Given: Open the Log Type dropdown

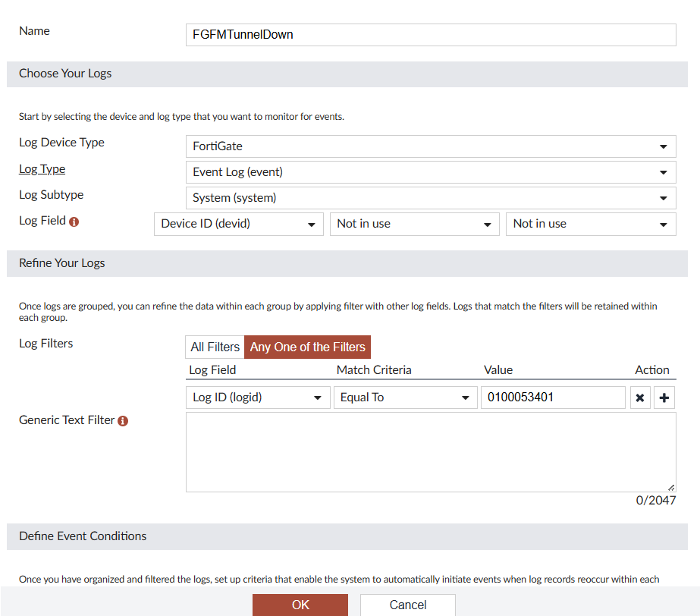Looking at the screenshot, I should (x=431, y=172).
